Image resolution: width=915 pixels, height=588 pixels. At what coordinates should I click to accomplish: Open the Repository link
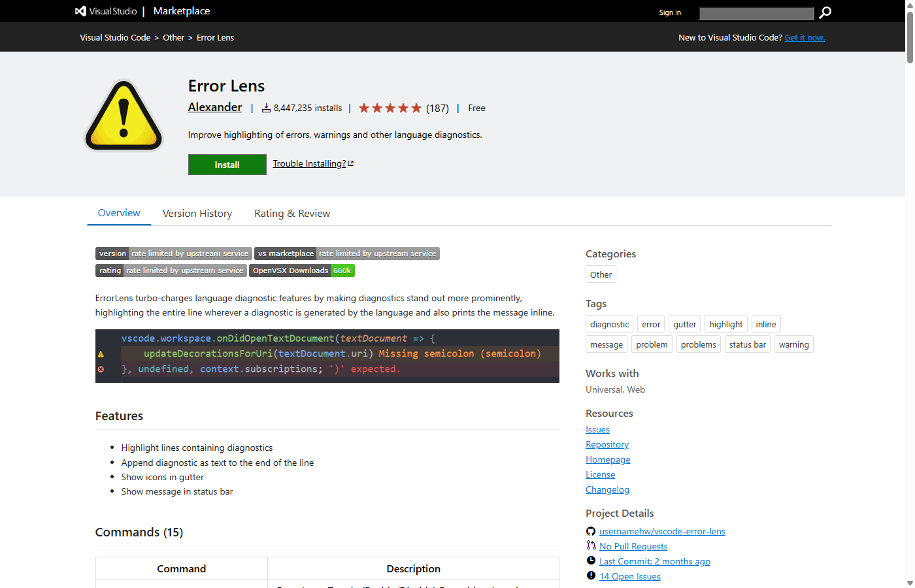tap(607, 444)
